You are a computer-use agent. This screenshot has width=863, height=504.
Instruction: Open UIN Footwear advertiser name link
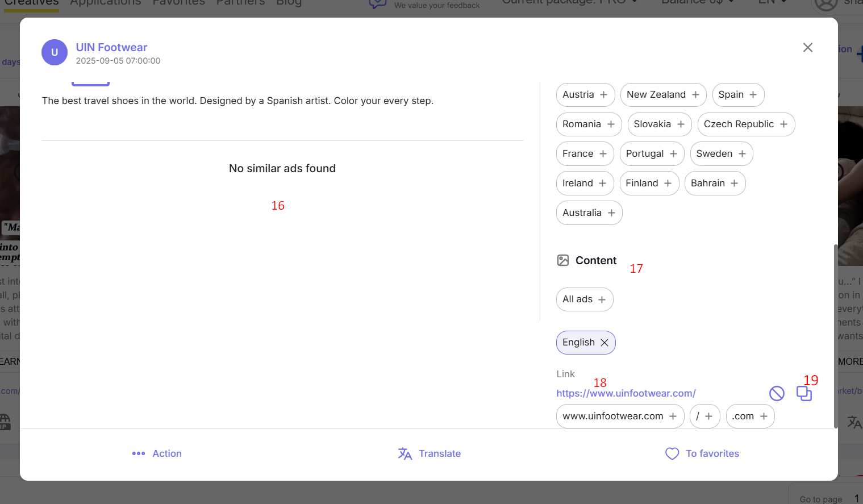[111, 48]
